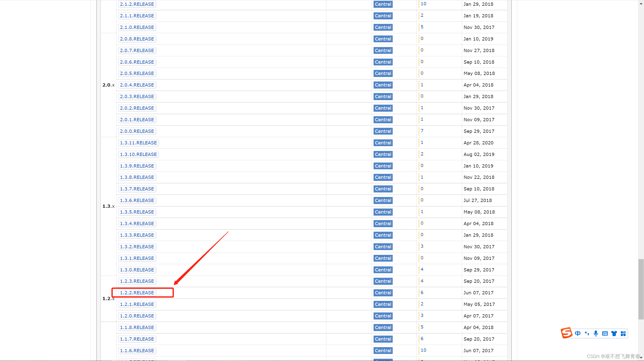Open the 1.1.8.RELEASE version link

point(137,328)
